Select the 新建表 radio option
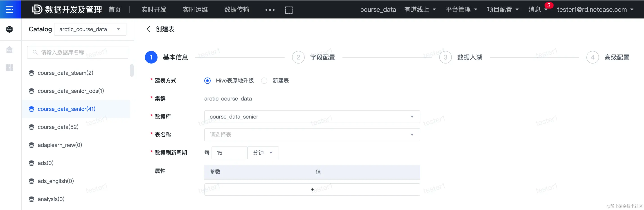Image resolution: width=644 pixels, height=210 pixels. [x=264, y=81]
